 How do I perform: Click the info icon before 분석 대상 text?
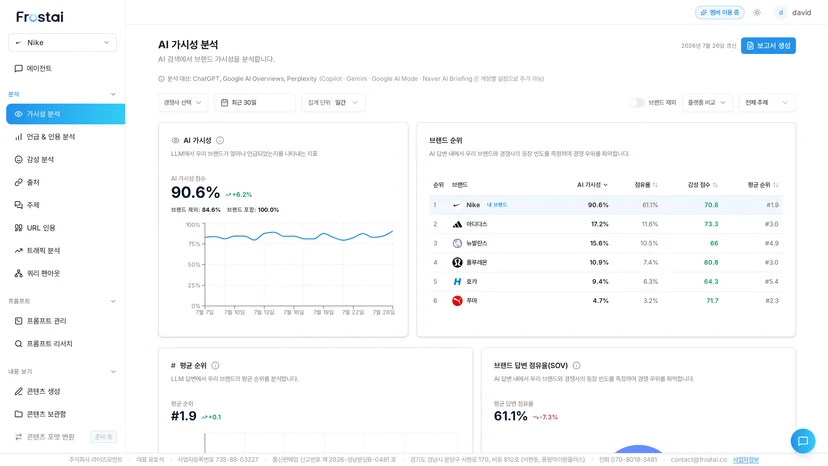(161, 79)
